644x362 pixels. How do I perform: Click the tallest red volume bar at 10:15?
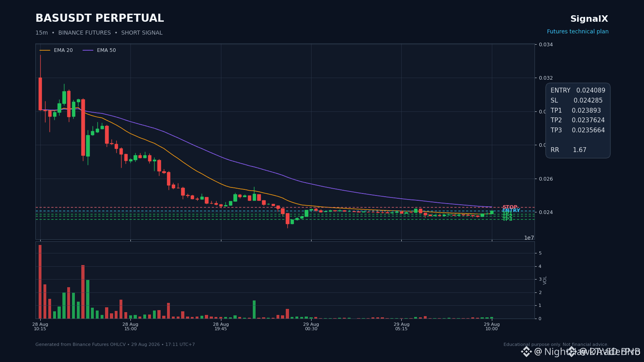click(x=40, y=282)
